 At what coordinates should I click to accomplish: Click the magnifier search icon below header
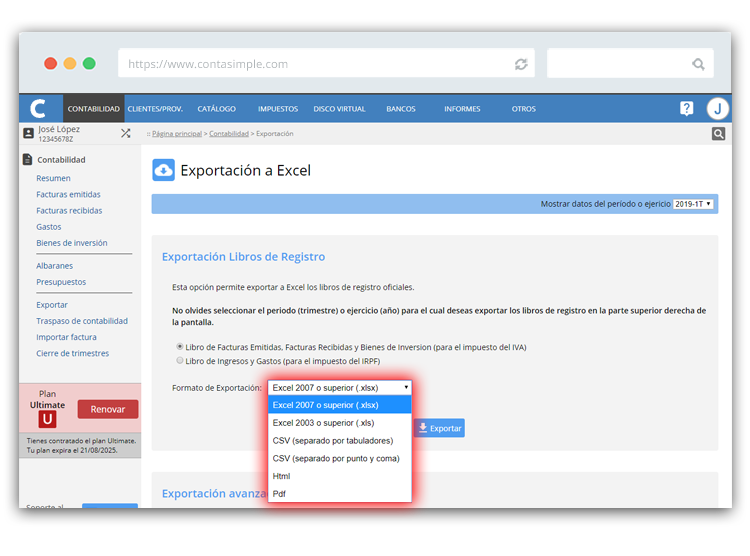coord(718,134)
